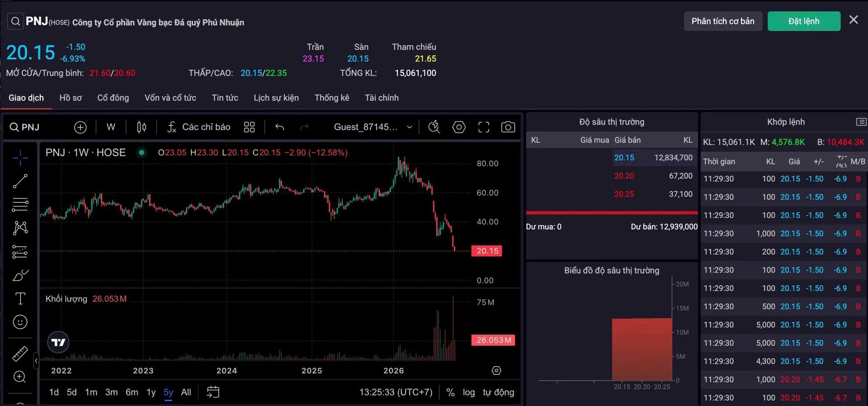Open the quick search lightning icon
This screenshot has width=868, height=406.
pos(434,128)
